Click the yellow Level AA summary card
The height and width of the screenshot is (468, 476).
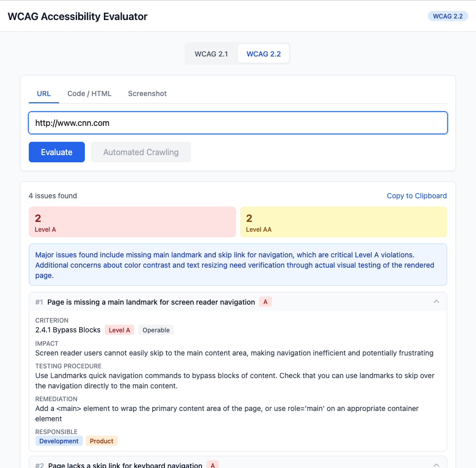point(343,222)
